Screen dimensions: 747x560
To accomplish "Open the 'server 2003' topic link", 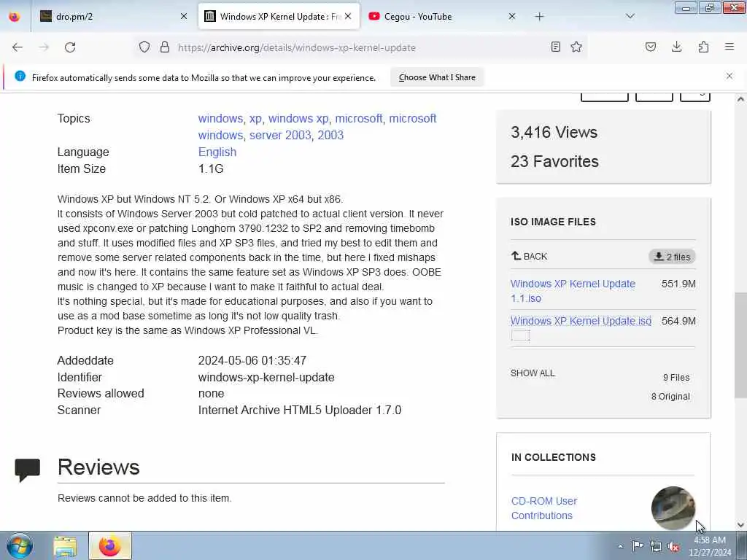I will coord(280,135).
